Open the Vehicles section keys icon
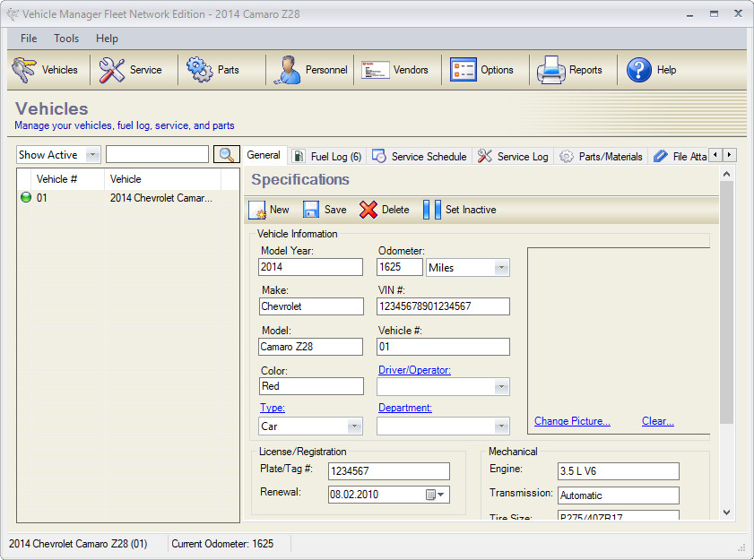Viewport: 754px width, 560px height. (23, 70)
